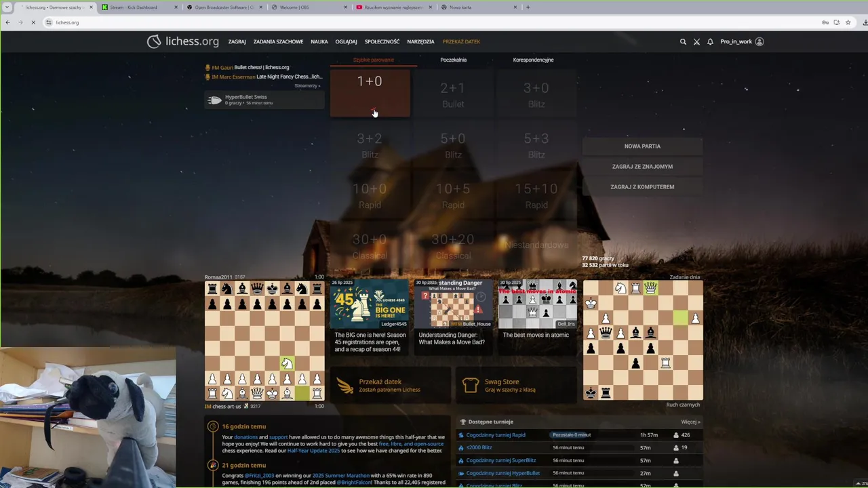Image resolution: width=868 pixels, height=488 pixels.
Task: Switch to the Welcome | OBS browser tab
Action: coord(309,7)
